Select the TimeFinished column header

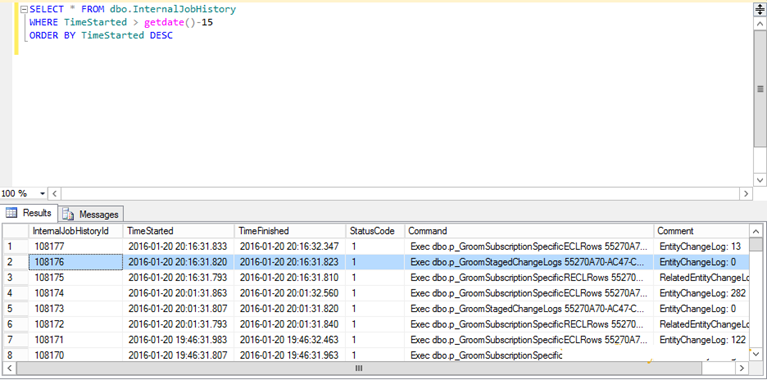[290, 231]
